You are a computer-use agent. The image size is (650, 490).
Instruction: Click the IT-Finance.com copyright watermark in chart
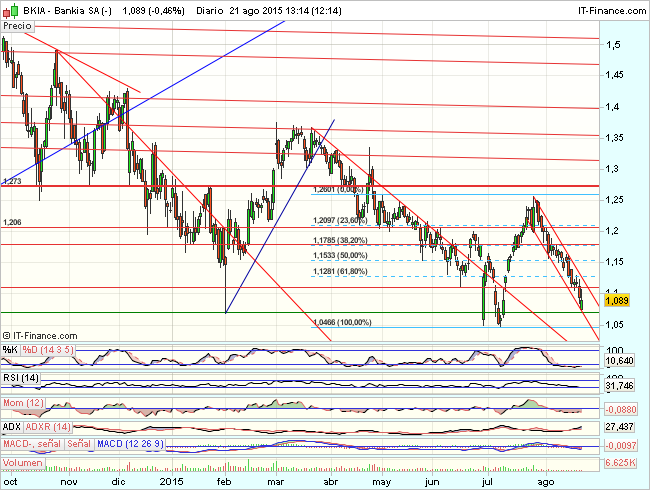coord(42,336)
